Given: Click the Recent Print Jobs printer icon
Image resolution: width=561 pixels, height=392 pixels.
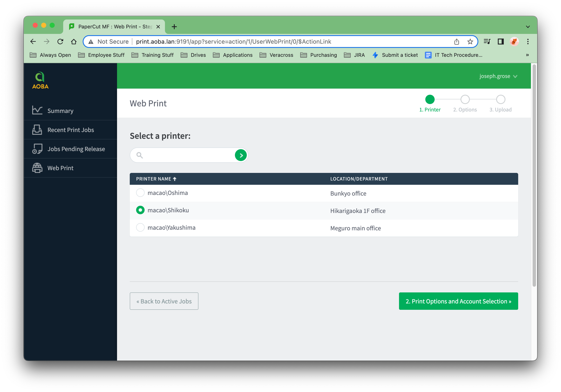Looking at the screenshot, I should click(x=37, y=130).
